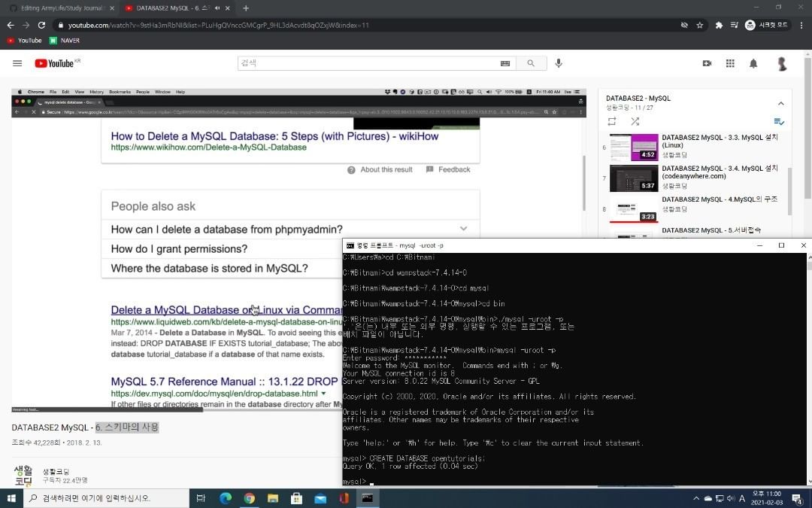Close the DATABASE2 MySQL browser tab
Viewport: 812px width, 508px height.
(x=227, y=8)
